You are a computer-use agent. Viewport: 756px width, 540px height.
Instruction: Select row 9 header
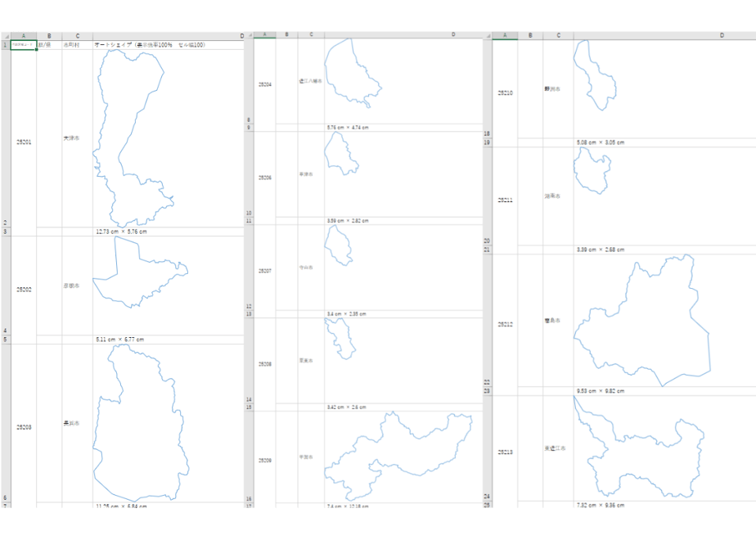249,128
